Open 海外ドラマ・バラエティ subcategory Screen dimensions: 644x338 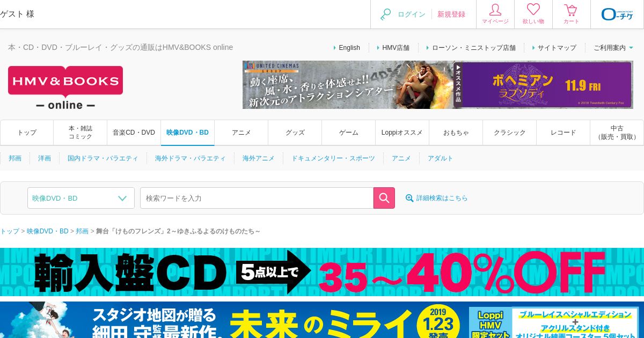(191, 158)
